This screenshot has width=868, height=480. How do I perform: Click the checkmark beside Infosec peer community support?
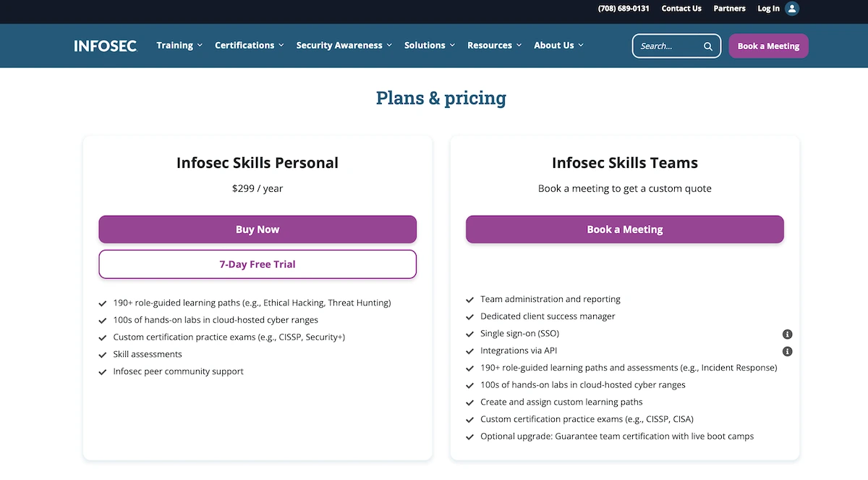click(102, 371)
